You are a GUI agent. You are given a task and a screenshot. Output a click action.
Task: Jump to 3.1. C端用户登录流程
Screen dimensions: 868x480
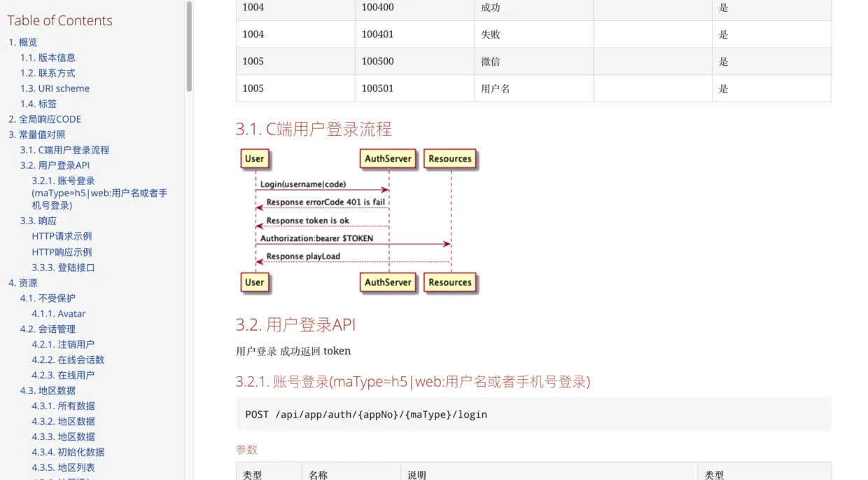(x=64, y=149)
